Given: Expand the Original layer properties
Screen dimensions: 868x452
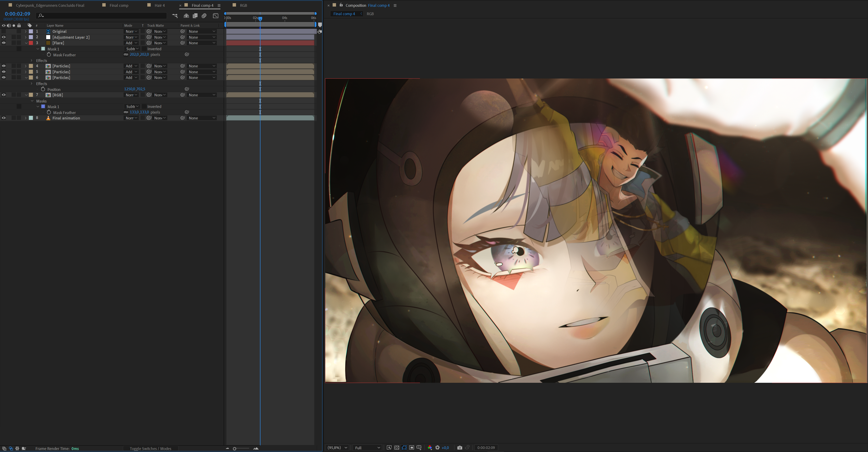Looking at the screenshot, I should coord(26,31).
